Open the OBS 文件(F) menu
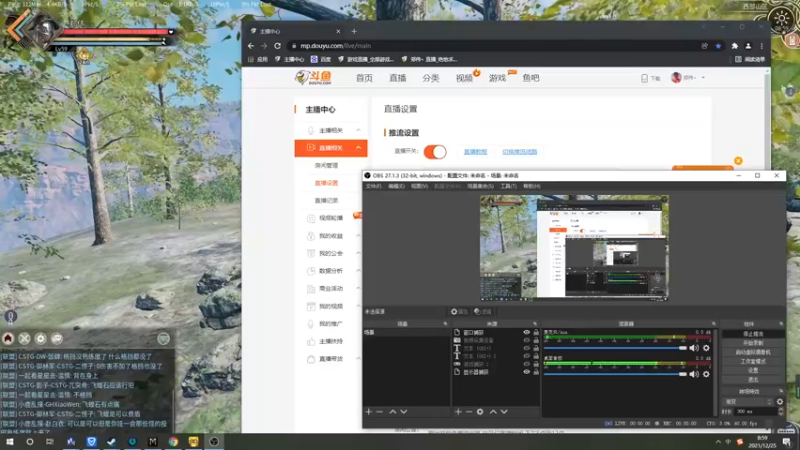This screenshot has height=450, width=800. [x=373, y=186]
